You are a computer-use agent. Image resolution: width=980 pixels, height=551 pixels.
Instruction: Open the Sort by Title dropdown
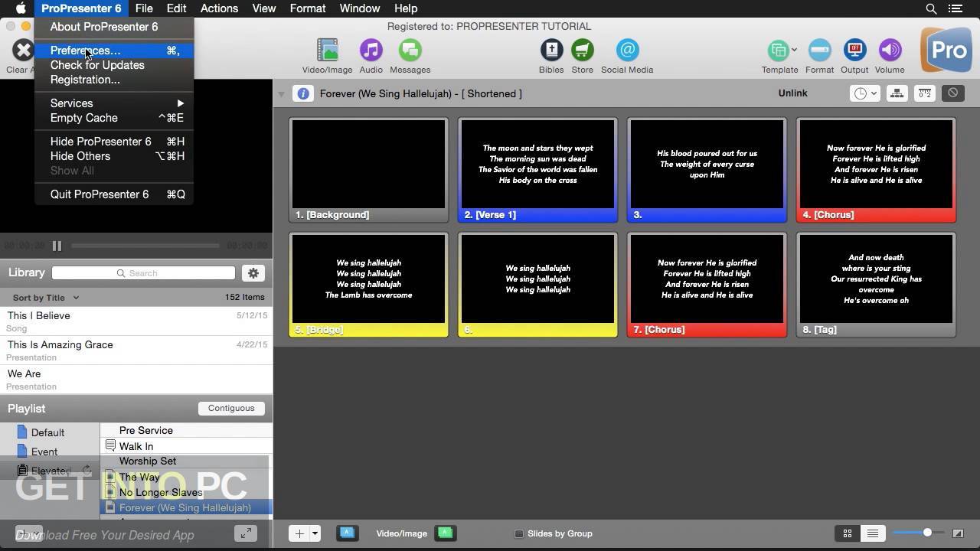[x=45, y=298]
